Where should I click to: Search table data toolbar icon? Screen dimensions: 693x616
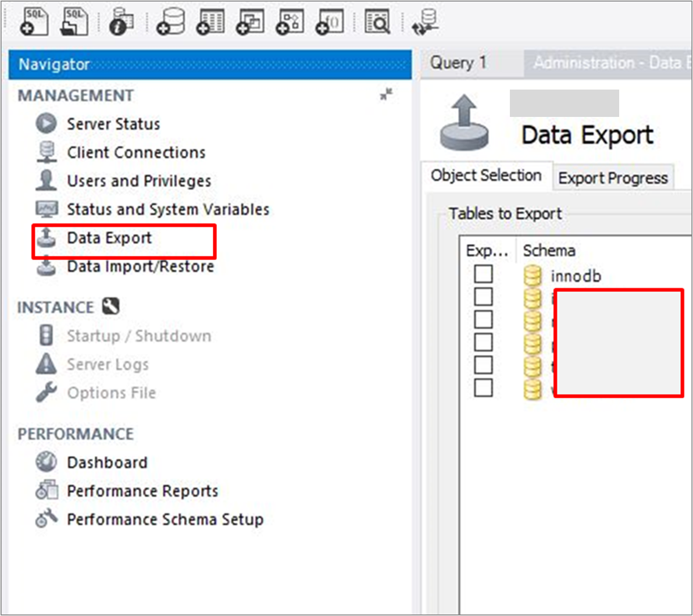(377, 21)
